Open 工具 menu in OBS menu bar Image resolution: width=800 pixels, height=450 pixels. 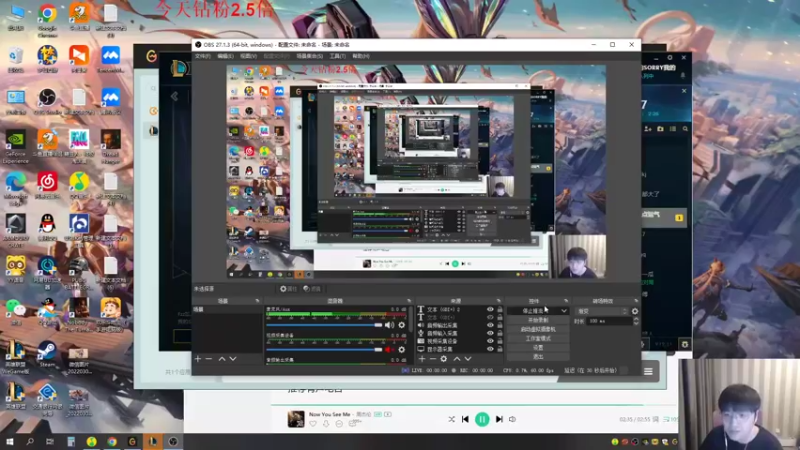pos(337,56)
